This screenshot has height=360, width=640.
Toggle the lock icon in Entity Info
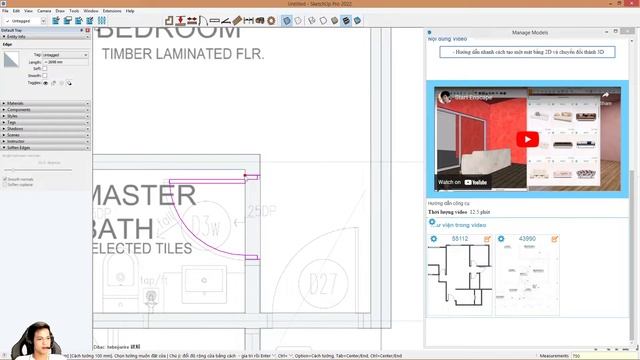point(53,83)
